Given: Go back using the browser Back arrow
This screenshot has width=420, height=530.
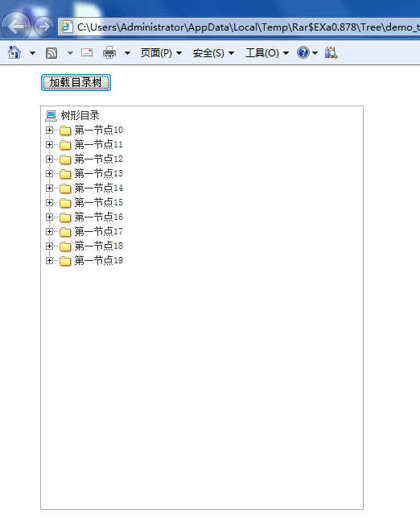Looking at the screenshot, I should click(17, 26).
